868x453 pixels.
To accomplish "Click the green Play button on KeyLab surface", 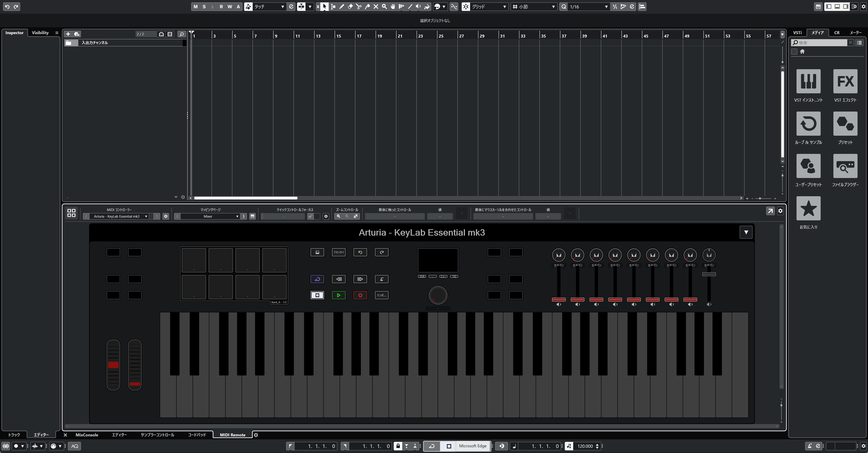I will point(338,295).
